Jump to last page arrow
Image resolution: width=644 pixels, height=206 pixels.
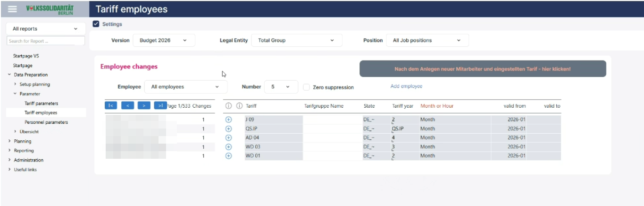pos(160,106)
